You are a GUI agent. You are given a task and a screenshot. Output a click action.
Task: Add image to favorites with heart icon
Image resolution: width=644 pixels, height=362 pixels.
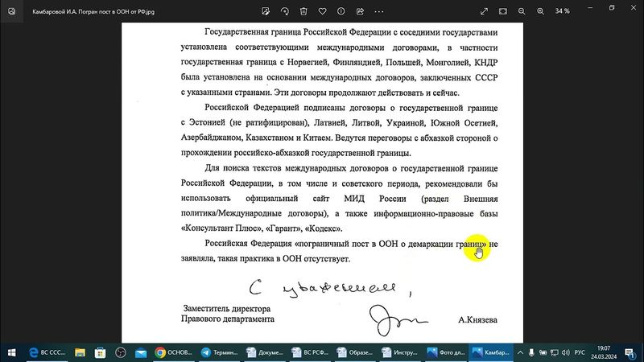pos(323,11)
